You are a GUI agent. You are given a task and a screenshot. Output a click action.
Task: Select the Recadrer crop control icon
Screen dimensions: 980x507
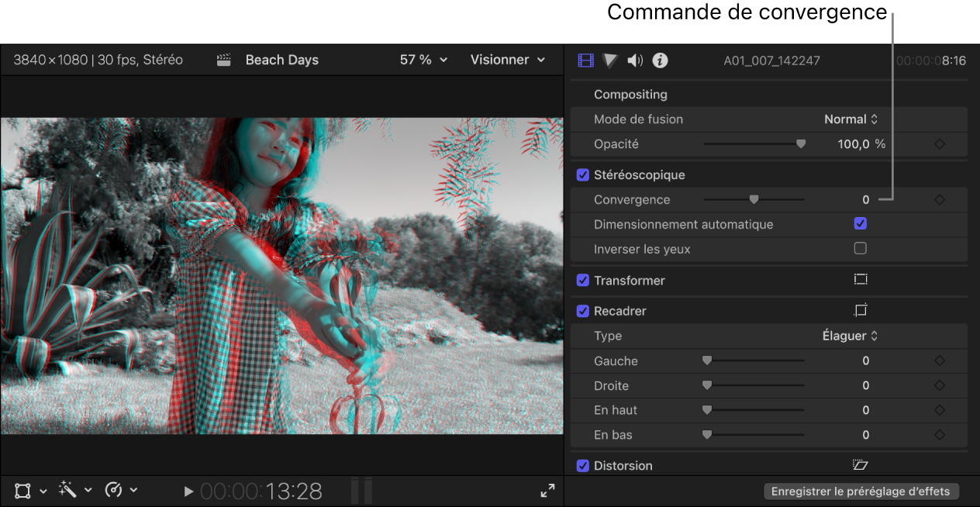[x=861, y=310]
